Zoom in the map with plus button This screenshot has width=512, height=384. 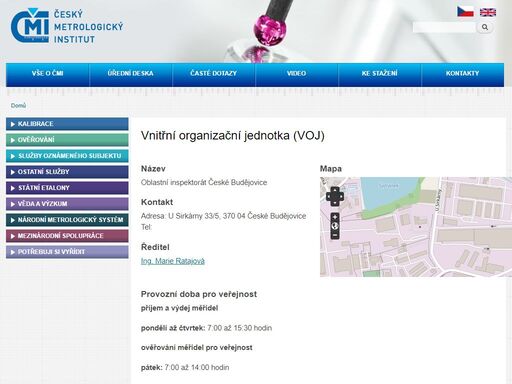tap(335, 217)
